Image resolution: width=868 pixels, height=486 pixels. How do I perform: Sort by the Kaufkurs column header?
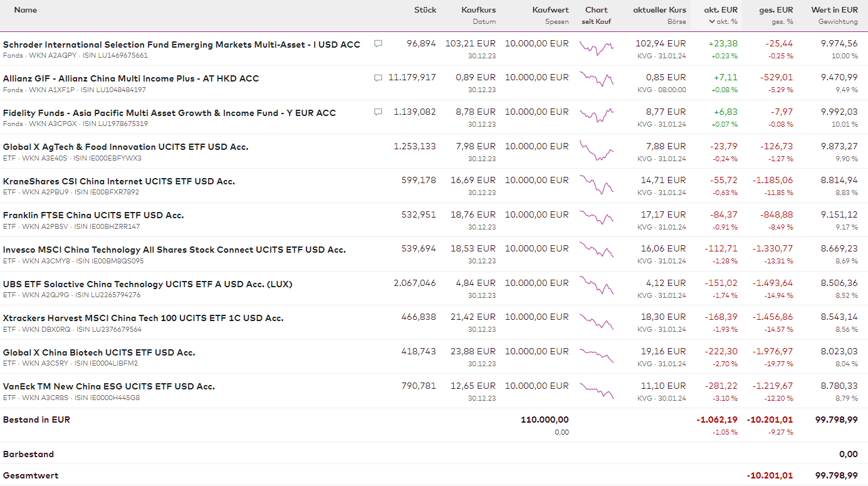click(x=478, y=10)
